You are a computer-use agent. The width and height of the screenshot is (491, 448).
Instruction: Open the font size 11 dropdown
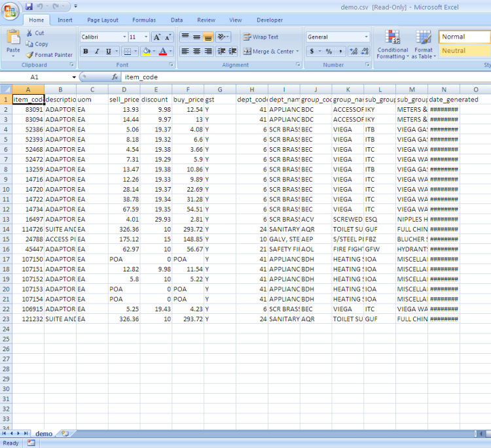pyautogui.click(x=146, y=37)
